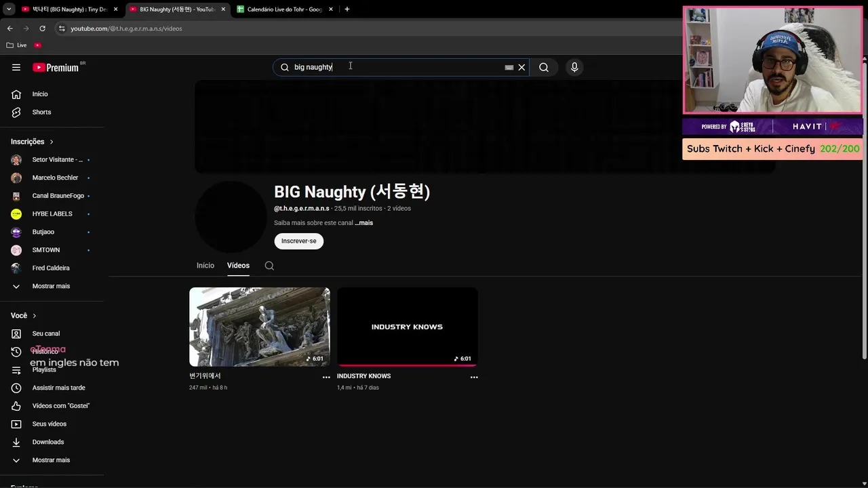Click the Inscrever-se button
868x488 pixels.
click(299, 241)
